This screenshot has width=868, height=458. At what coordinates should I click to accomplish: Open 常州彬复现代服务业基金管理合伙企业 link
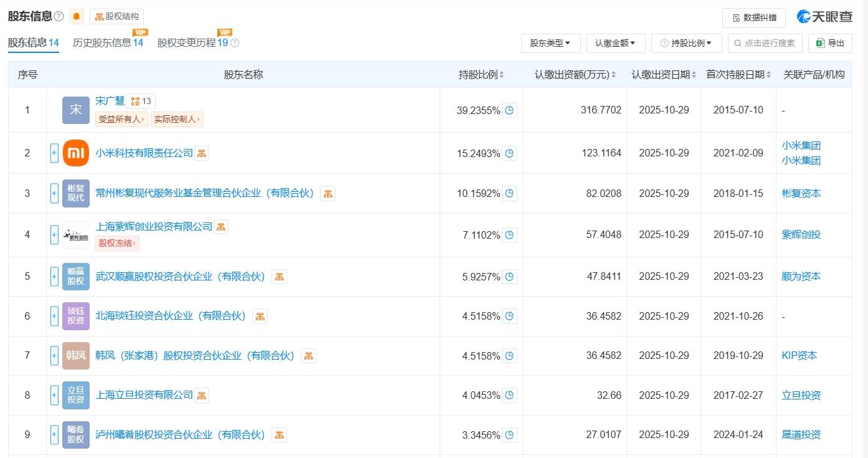click(206, 193)
